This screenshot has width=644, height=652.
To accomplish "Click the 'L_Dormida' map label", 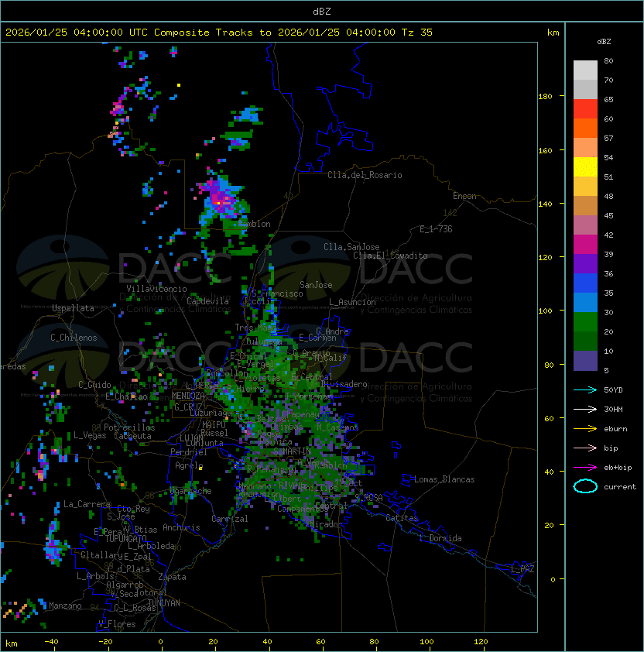I will pos(440,538).
